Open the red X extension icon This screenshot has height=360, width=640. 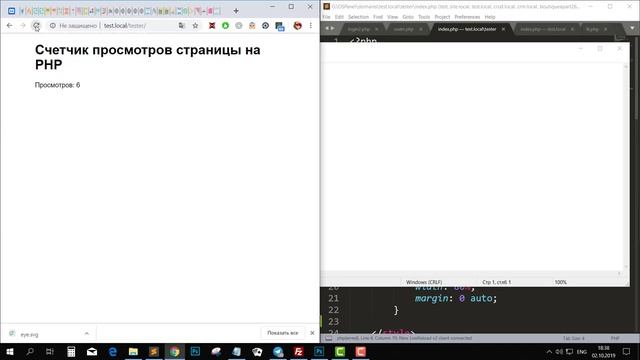[x=212, y=26]
